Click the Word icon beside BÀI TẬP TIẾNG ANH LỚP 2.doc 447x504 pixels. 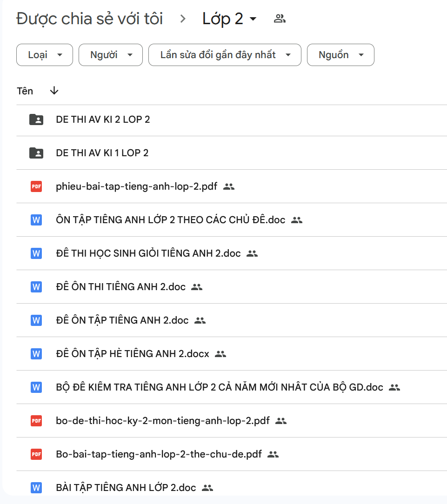click(36, 488)
